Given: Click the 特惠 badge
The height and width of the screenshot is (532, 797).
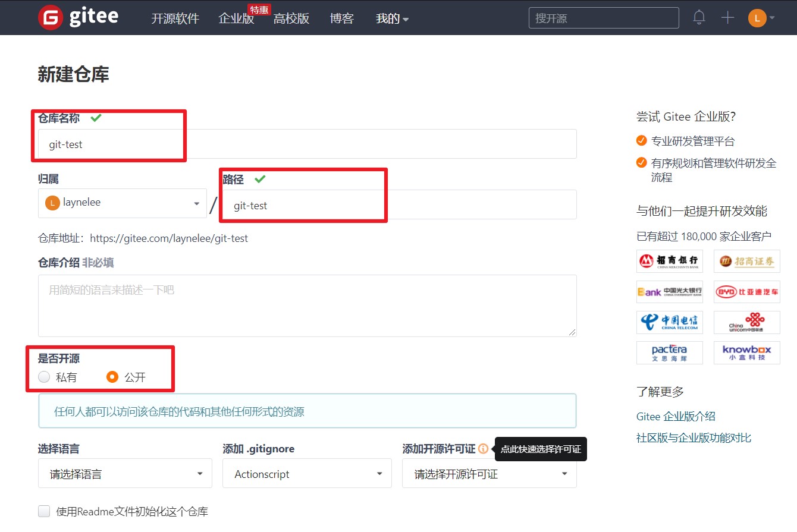Looking at the screenshot, I should [x=259, y=10].
